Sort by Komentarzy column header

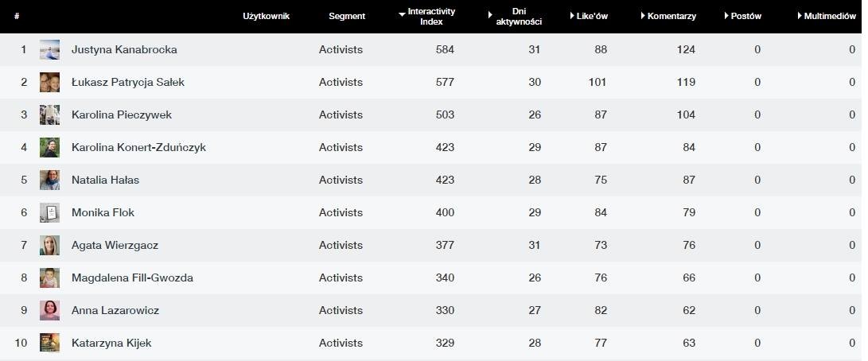[671, 16]
